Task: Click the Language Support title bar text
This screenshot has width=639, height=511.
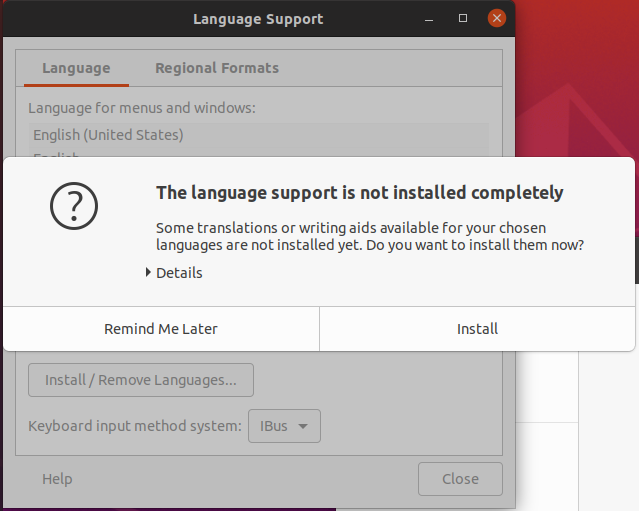Action: 258,19
